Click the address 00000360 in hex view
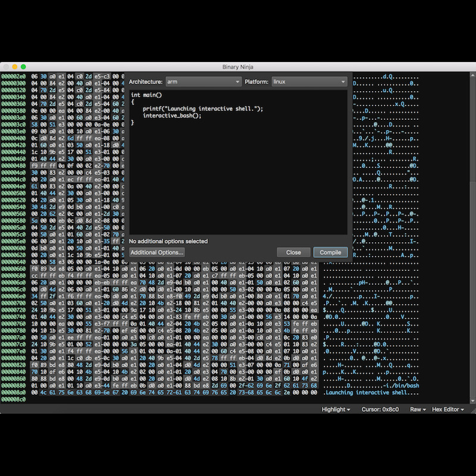Image resolution: width=476 pixels, height=476 pixels. tap(13, 104)
